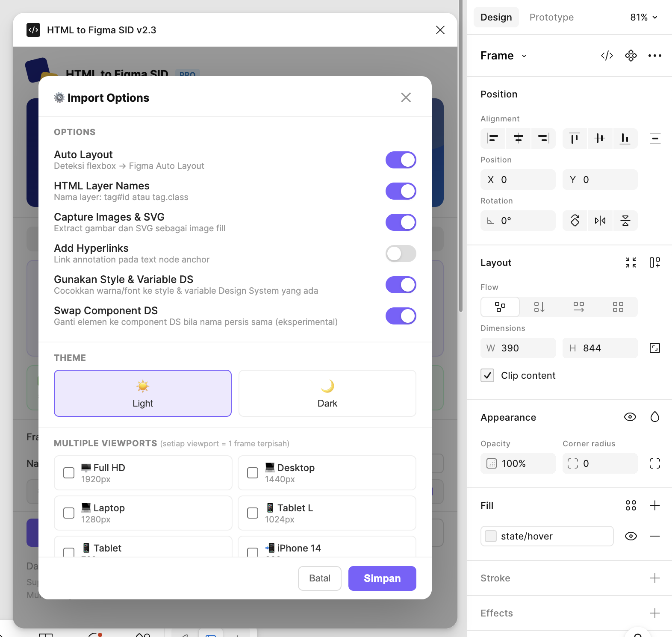
Task: Flip the frame horizontally
Action: [x=600, y=221]
